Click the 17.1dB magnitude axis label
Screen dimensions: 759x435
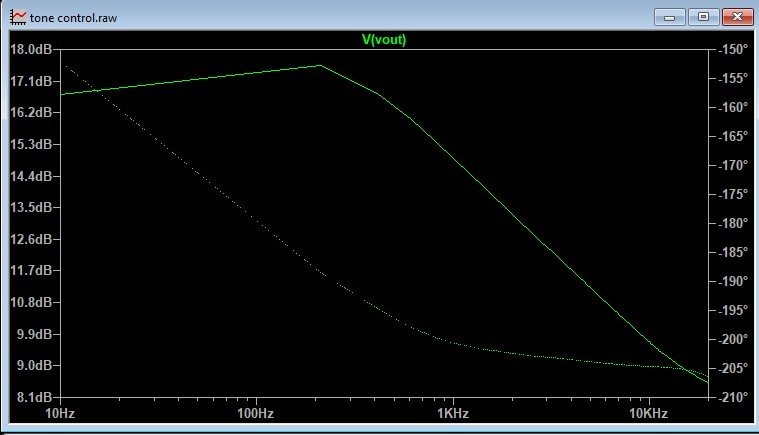[30, 81]
